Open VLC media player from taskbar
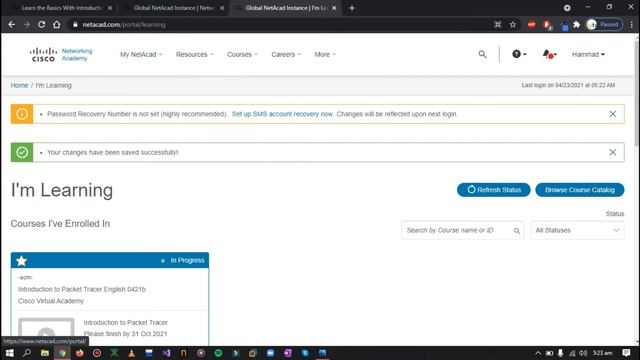 131,353
